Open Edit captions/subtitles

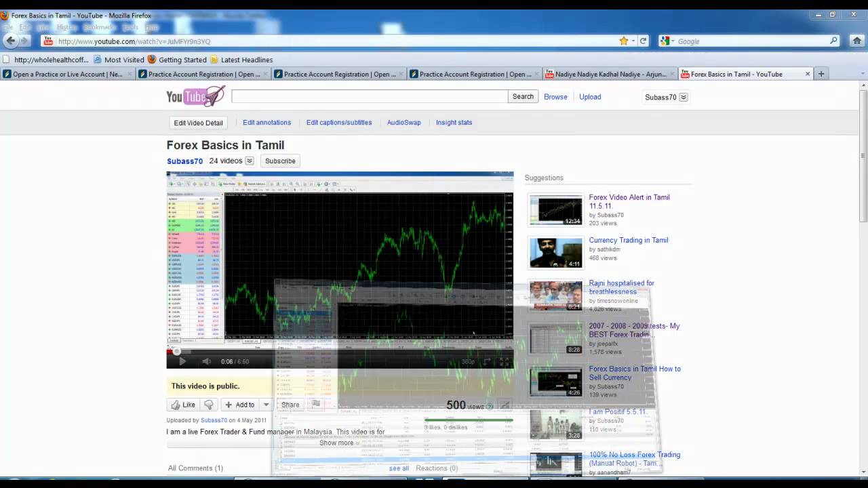[339, 123]
